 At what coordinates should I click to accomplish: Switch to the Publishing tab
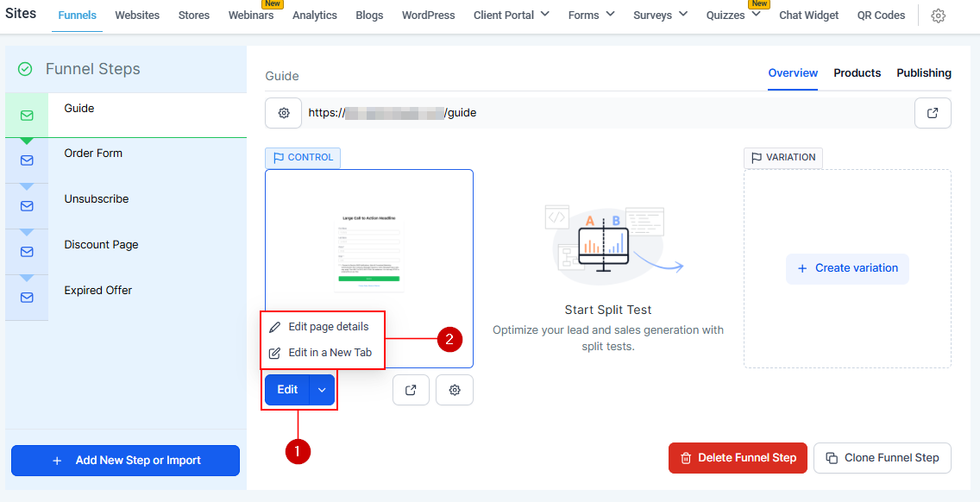coord(924,73)
